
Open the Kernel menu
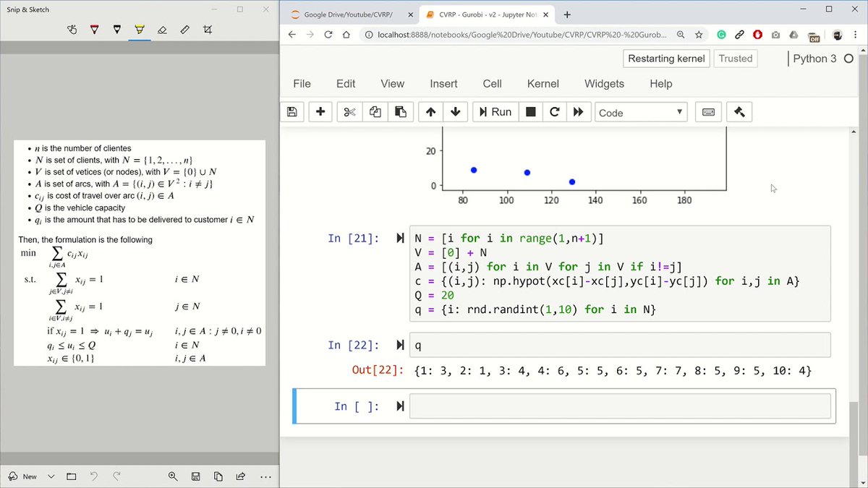click(x=543, y=84)
